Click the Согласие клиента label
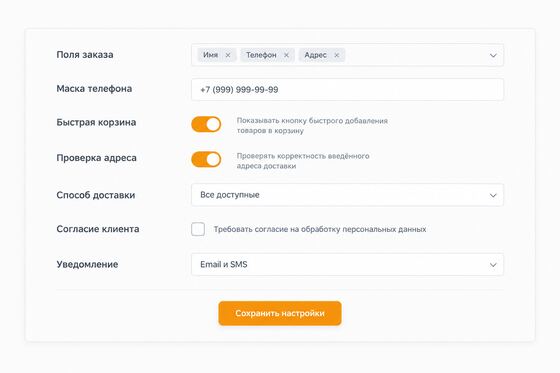 click(x=98, y=229)
